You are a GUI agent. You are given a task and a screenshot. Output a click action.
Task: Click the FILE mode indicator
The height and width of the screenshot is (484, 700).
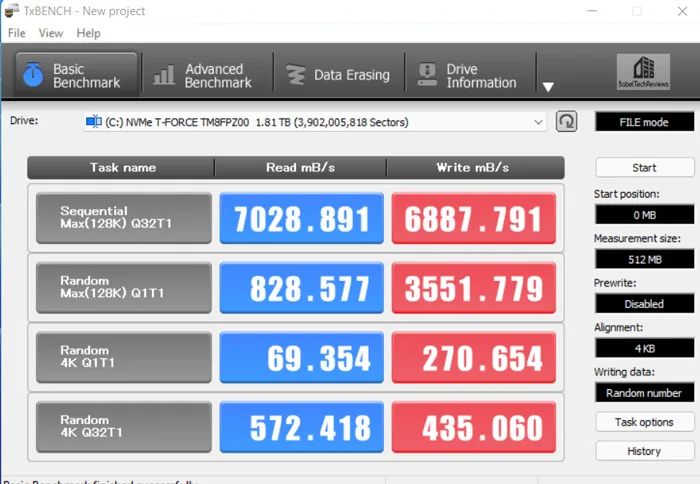click(x=644, y=122)
